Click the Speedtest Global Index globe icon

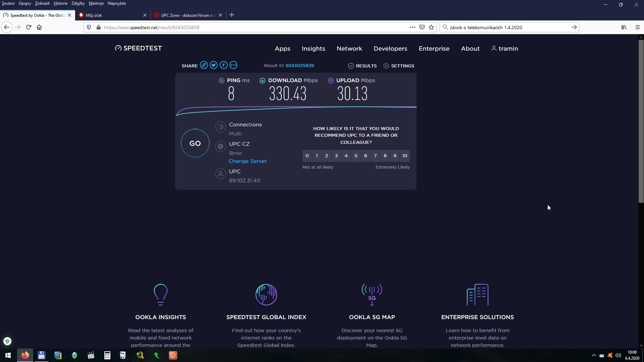266,294
